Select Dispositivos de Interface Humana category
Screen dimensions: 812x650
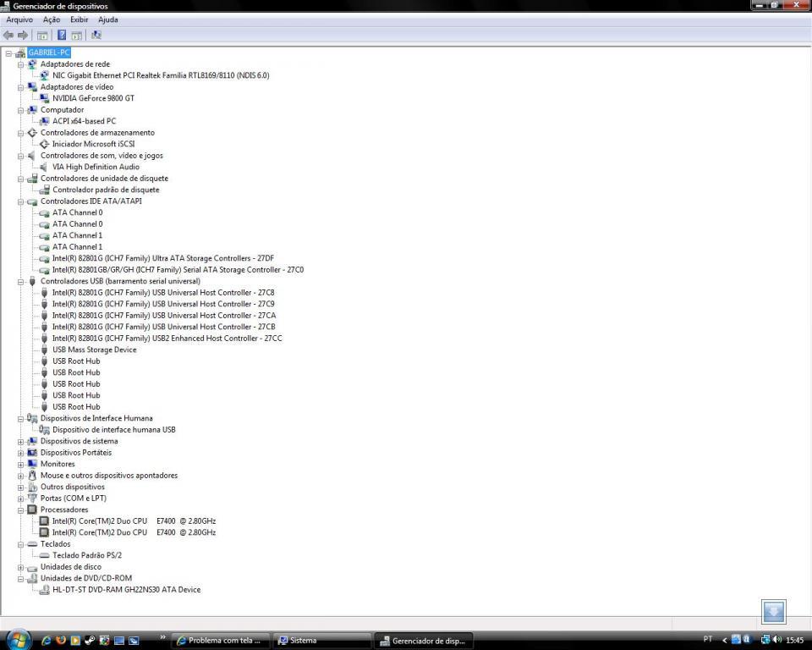point(96,418)
